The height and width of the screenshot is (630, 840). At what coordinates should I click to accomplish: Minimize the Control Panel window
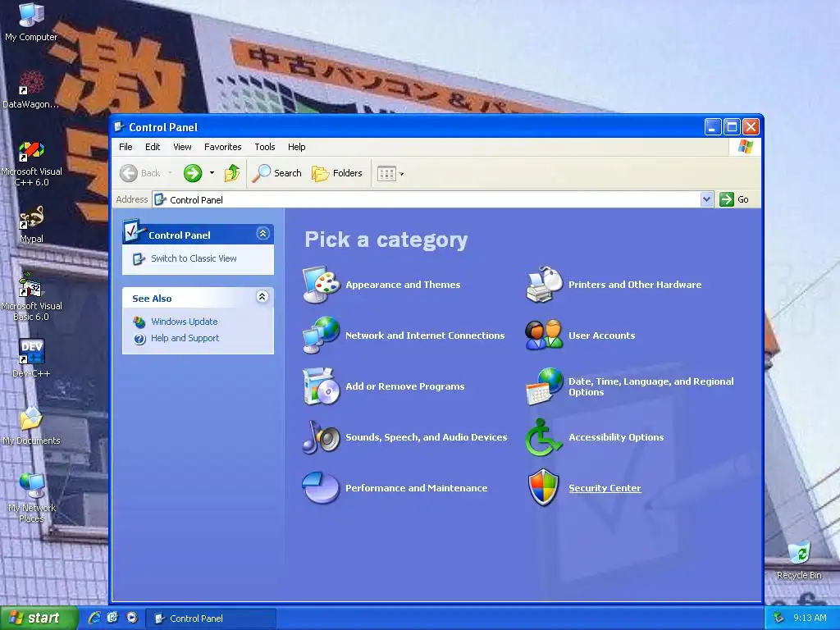pos(713,127)
